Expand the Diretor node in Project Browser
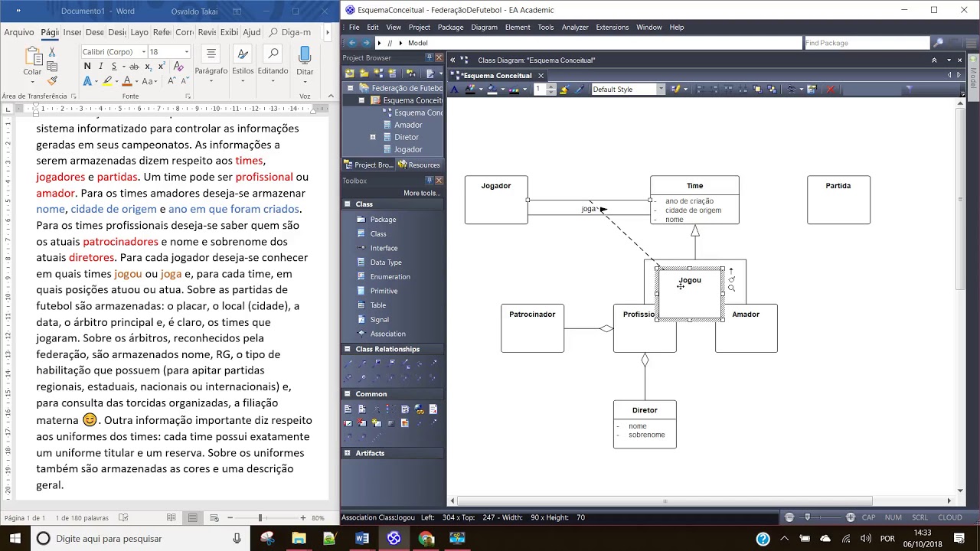This screenshot has width=980, height=551. click(373, 137)
